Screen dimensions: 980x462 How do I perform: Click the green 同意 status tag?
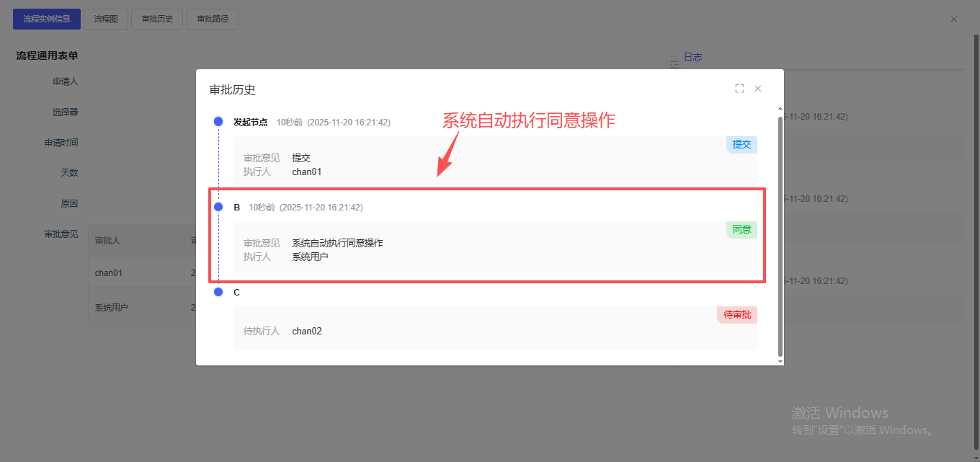(x=741, y=230)
